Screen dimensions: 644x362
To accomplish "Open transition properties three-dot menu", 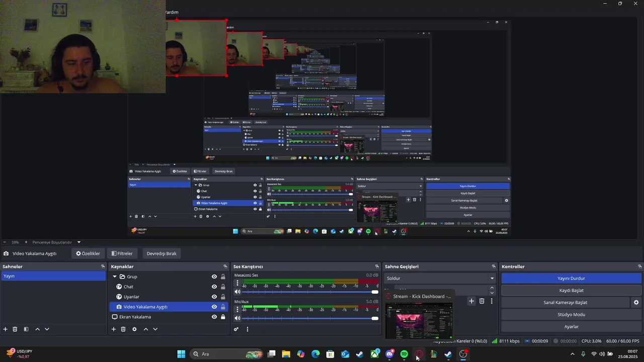I will (x=492, y=301).
